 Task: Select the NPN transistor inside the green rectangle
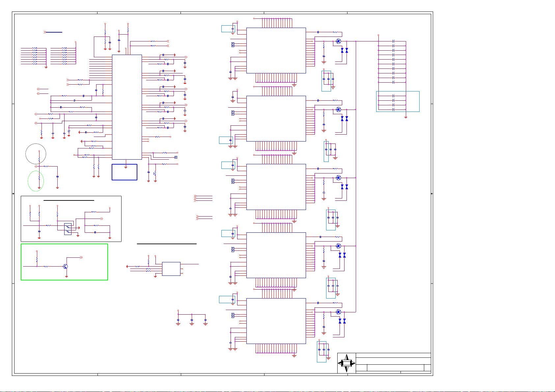[66, 266]
